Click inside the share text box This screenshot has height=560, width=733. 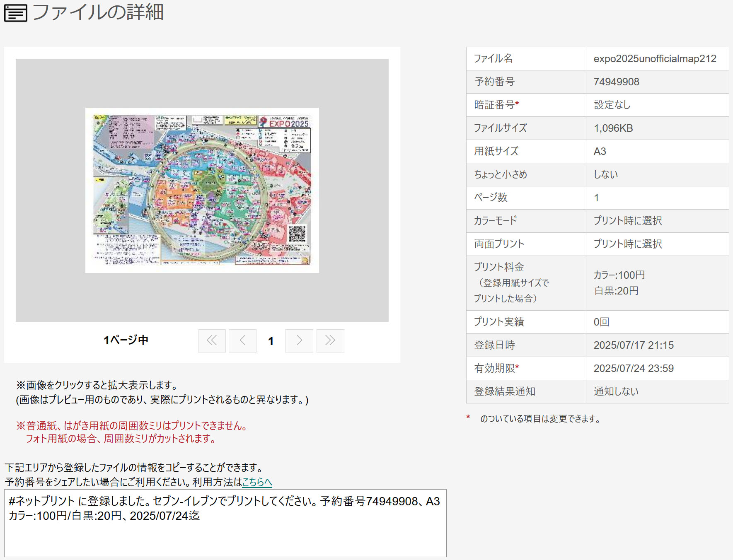225,523
